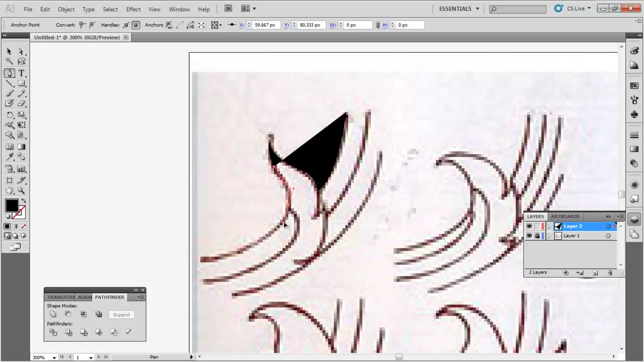
Task: Switch to the ALIGN tab
Action: click(x=85, y=297)
